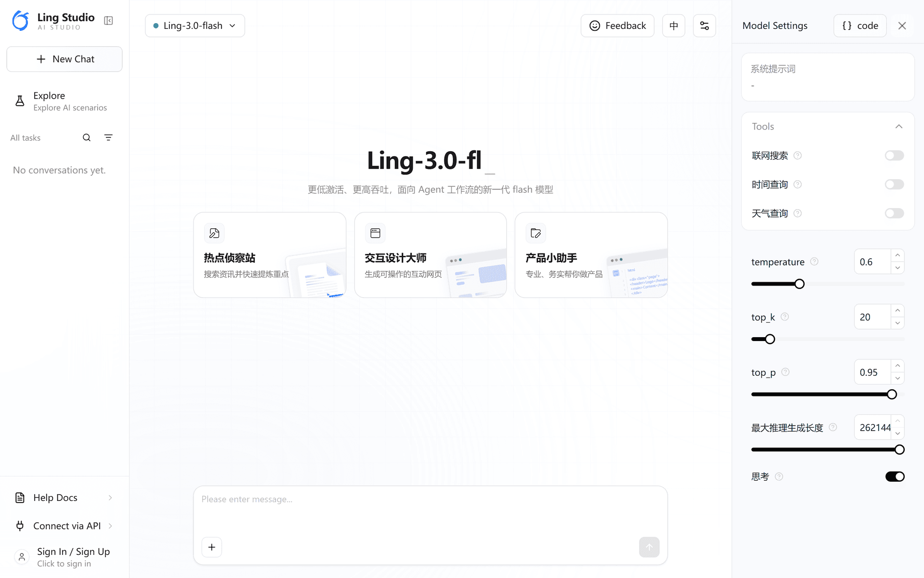
Task: Increase top_p with up stepper
Action: pos(898,366)
